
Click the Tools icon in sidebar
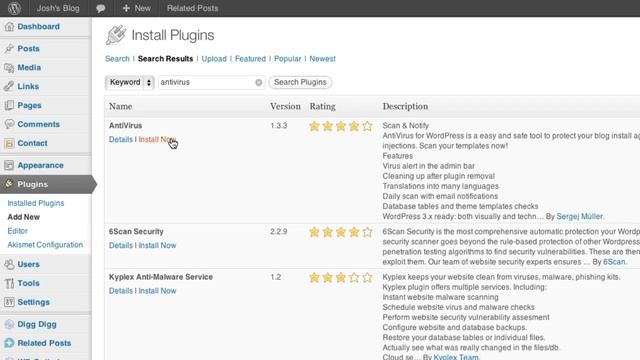(x=9, y=283)
